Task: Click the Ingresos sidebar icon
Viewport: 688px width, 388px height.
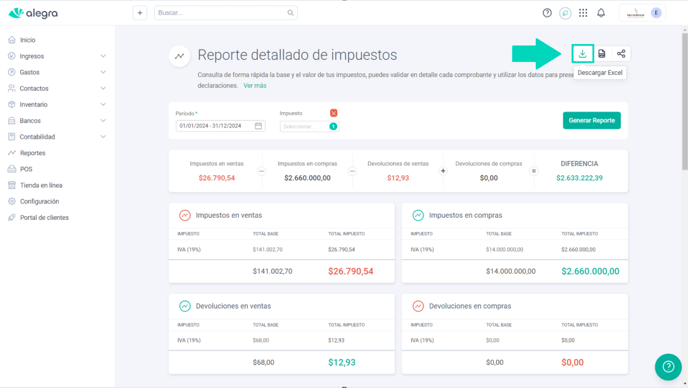Action: click(x=12, y=56)
